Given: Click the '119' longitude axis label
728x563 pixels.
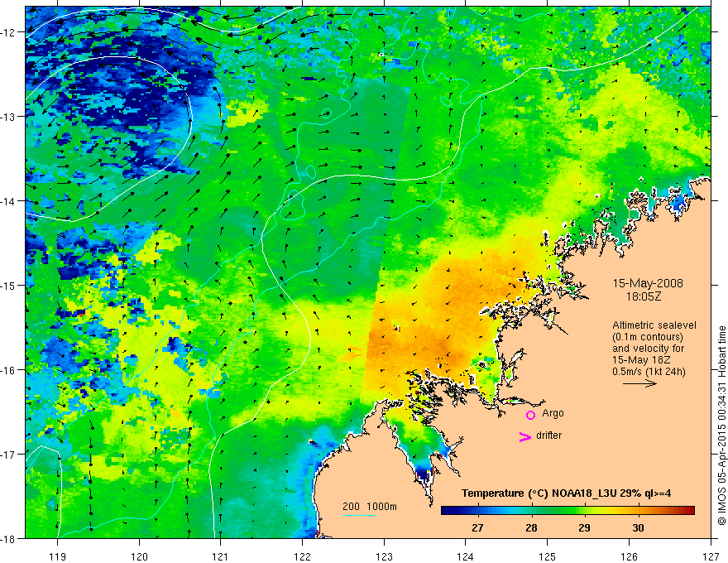Looking at the screenshot, I should pos(58,557).
